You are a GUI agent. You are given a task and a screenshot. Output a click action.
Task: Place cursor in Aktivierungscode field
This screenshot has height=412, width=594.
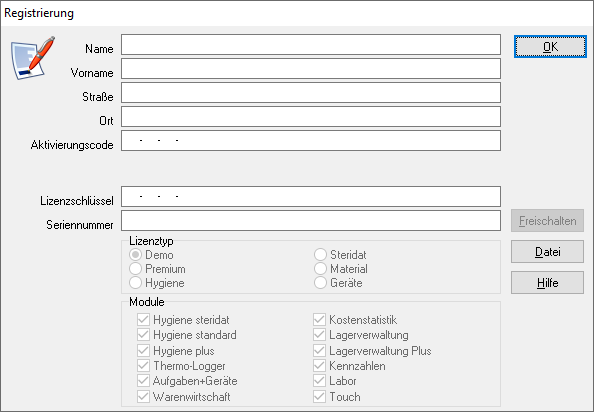(x=311, y=140)
